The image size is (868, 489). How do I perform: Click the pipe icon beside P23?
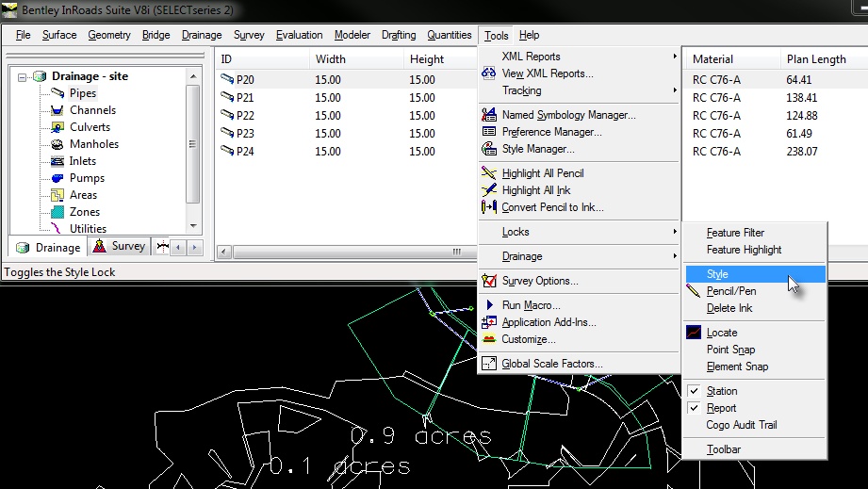click(227, 133)
